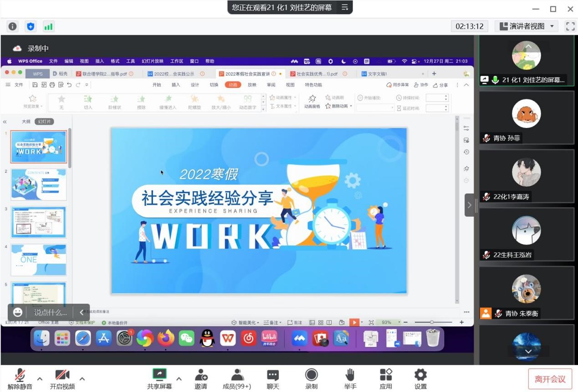Open the meeting info icon
The width and height of the screenshot is (578, 392).
click(13, 26)
